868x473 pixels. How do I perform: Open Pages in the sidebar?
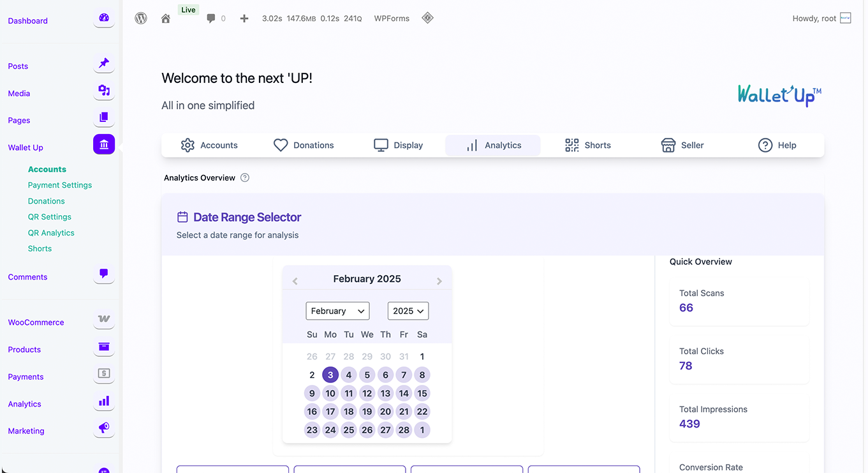click(19, 120)
